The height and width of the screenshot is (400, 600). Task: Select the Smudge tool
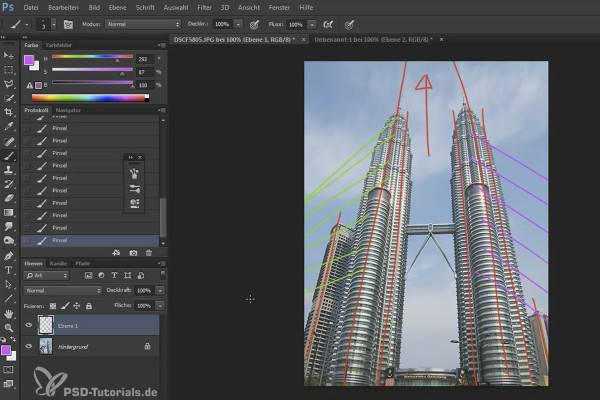pos(8,227)
